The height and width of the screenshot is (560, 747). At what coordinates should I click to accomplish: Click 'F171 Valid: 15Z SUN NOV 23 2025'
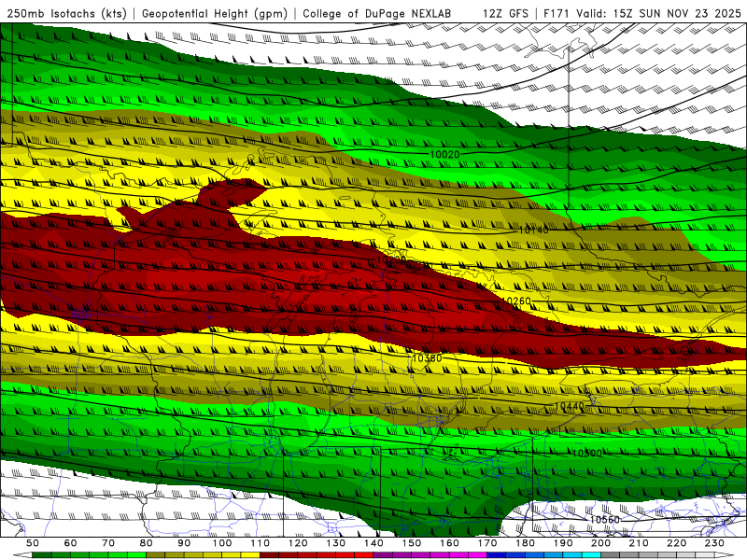pos(642,13)
